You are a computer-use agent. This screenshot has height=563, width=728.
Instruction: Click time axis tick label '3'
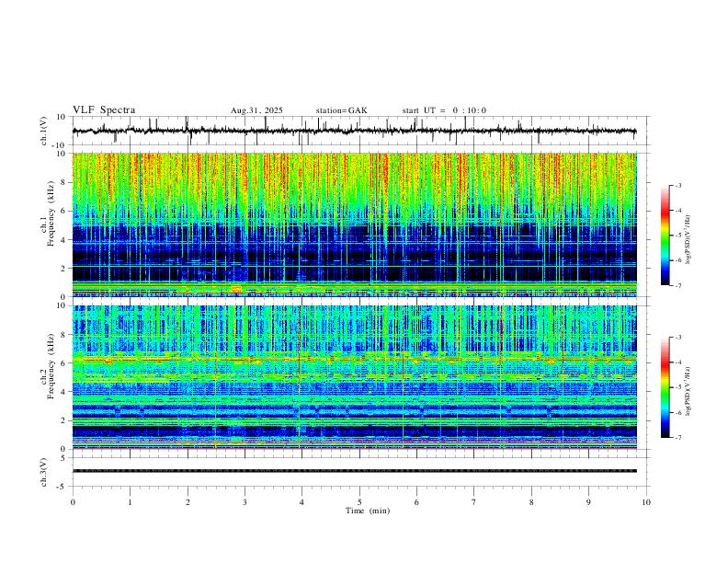tap(245, 502)
